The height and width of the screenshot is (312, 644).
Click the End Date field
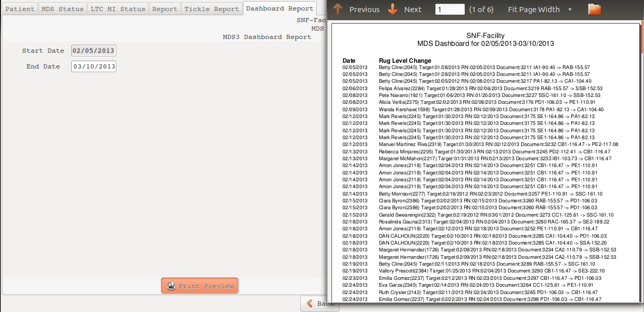pyautogui.click(x=94, y=67)
